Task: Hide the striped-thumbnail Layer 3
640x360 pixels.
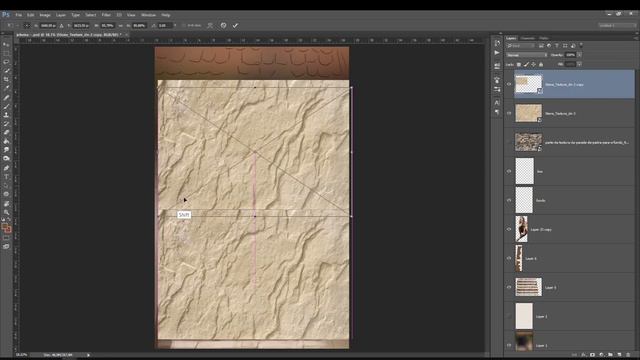Action: point(509,287)
